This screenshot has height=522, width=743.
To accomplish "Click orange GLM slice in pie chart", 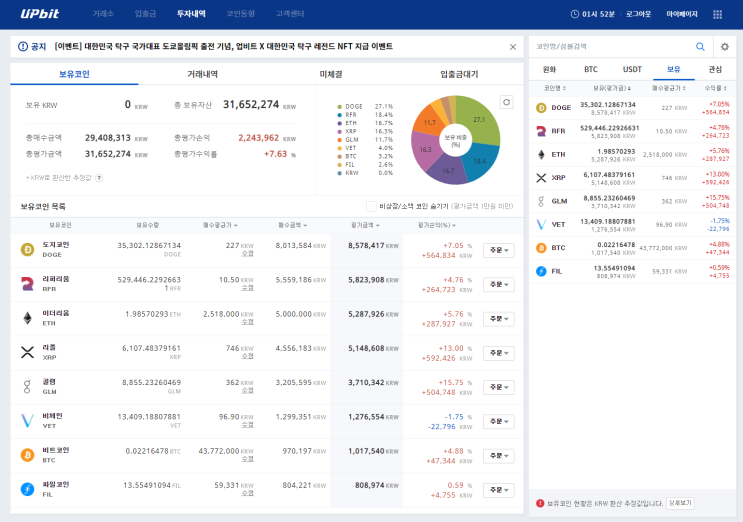I will tap(428, 121).
